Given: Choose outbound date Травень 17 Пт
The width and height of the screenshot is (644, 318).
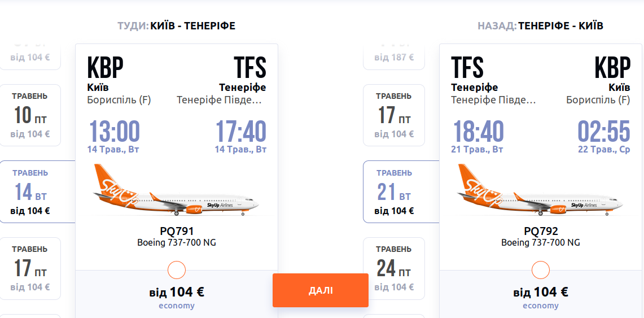Looking at the screenshot, I should 30,268.
